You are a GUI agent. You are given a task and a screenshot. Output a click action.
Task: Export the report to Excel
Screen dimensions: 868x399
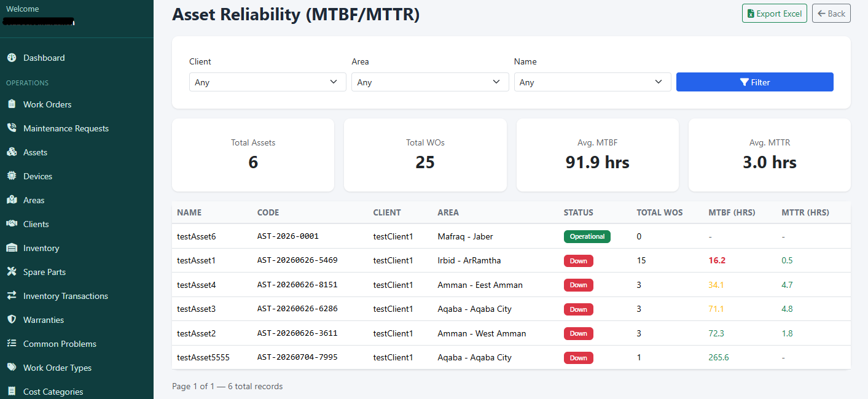[774, 14]
